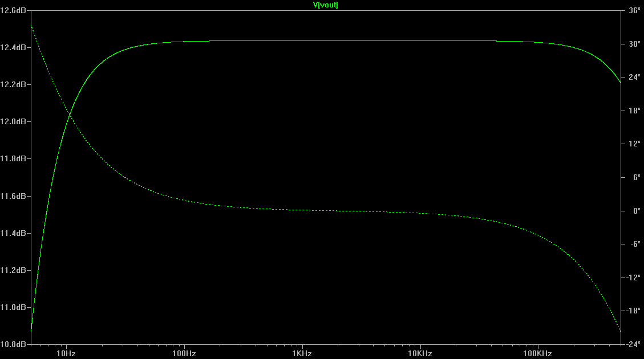Click the 11.0dB magnitude axis label
Viewport: 644px width, 359px height.
pyautogui.click(x=13, y=307)
